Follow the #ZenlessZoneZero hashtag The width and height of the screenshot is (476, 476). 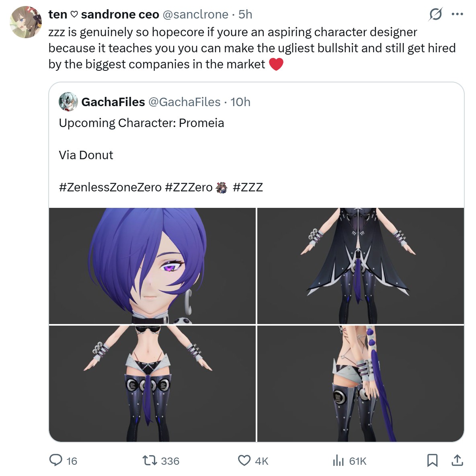point(110,187)
